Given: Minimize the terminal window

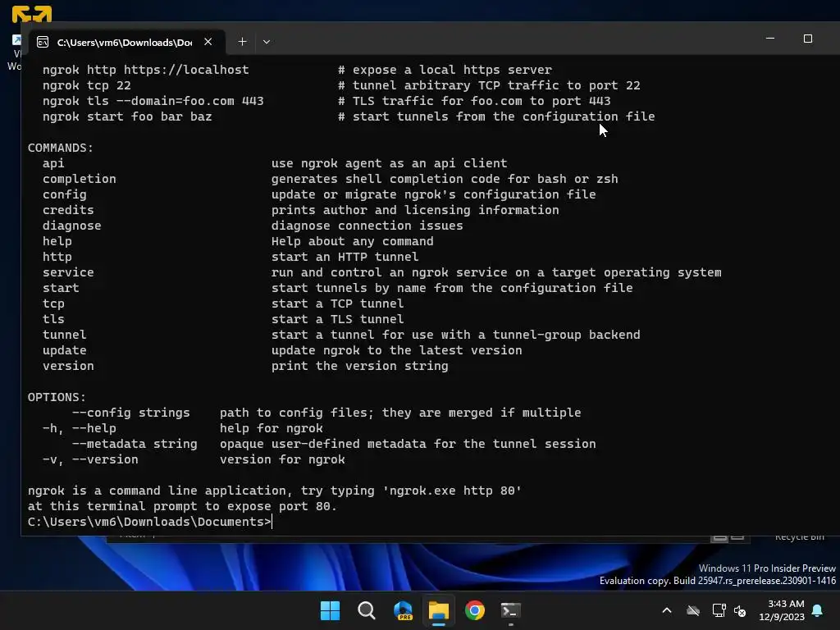Looking at the screenshot, I should [770, 39].
